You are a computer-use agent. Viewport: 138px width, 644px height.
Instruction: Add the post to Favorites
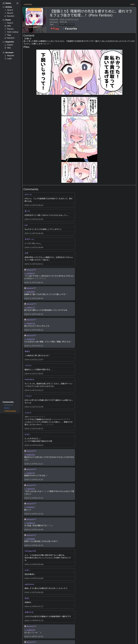[70, 29]
